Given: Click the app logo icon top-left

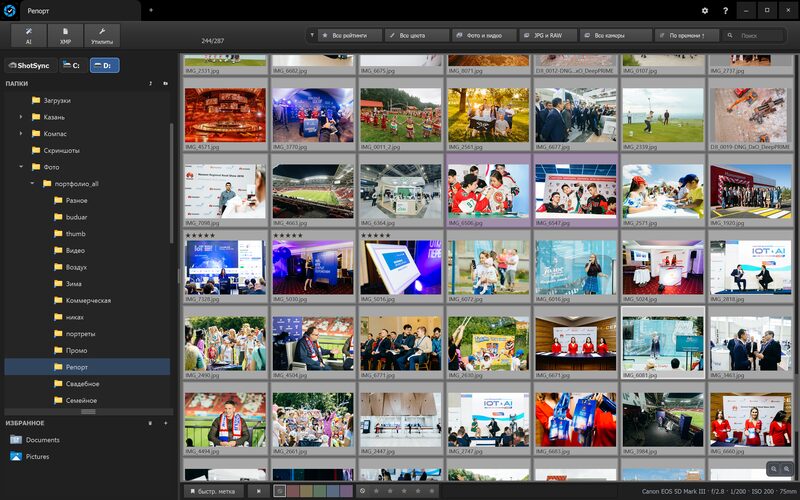Looking at the screenshot, I should [x=9, y=10].
